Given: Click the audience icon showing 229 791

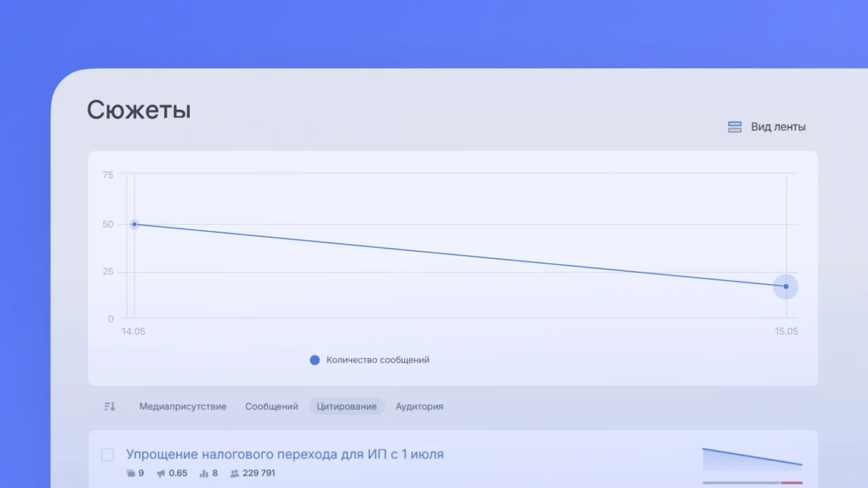Looking at the screenshot, I should tap(235, 473).
